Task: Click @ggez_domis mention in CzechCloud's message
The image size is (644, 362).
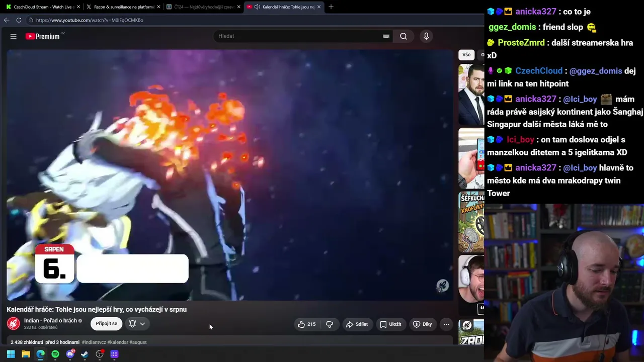Action: [596, 71]
